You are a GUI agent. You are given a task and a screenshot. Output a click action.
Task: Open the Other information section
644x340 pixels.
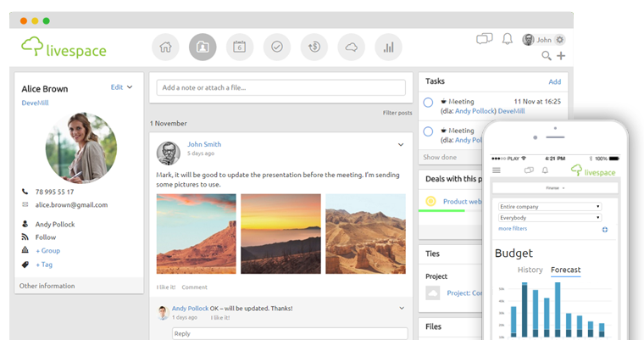click(x=79, y=286)
